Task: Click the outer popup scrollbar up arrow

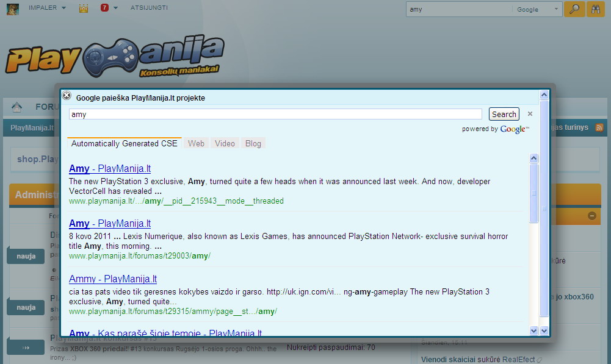Action: click(544, 95)
